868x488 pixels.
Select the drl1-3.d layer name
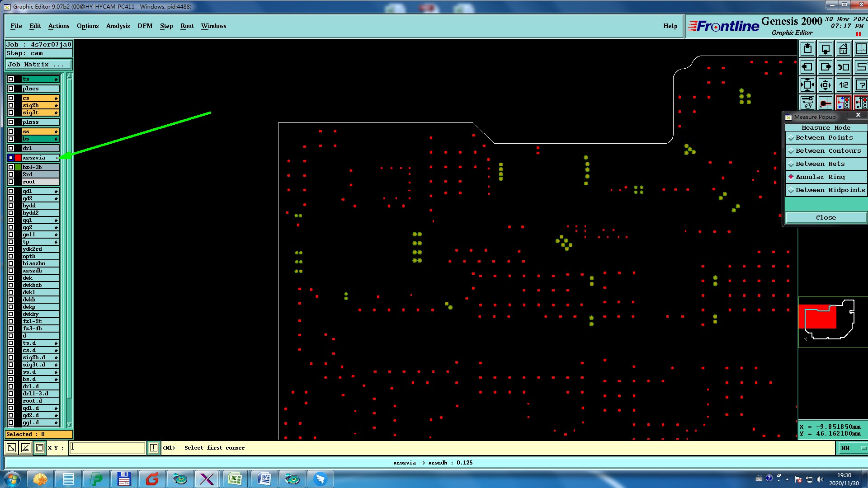point(40,394)
